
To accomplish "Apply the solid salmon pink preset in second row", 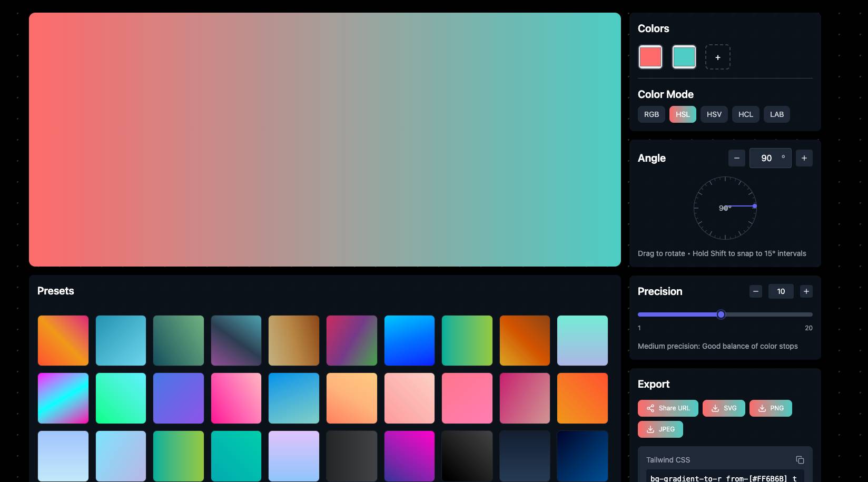I will pyautogui.click(x=467, y=398).
